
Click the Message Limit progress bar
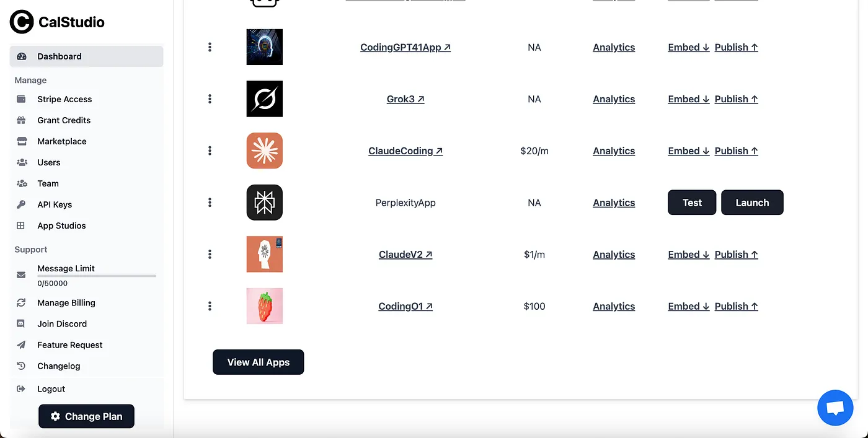pyautogui.click(x=97, y=276)
